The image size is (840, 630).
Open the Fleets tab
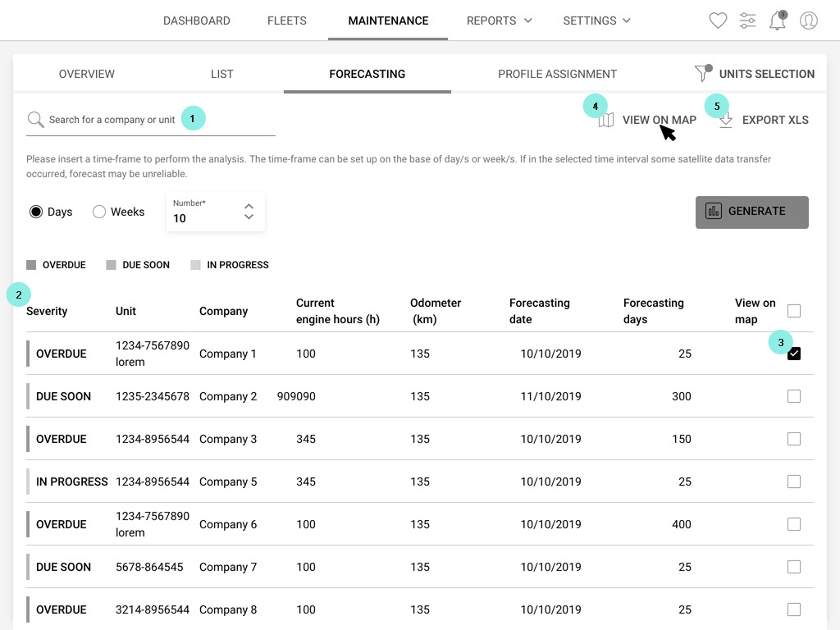[287, 21]
